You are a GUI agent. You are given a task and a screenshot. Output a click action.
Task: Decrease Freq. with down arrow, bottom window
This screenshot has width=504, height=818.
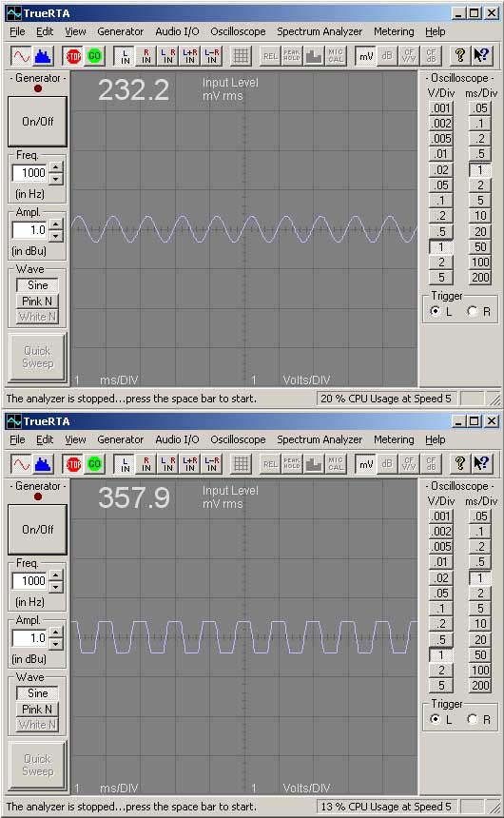point(56,586)
